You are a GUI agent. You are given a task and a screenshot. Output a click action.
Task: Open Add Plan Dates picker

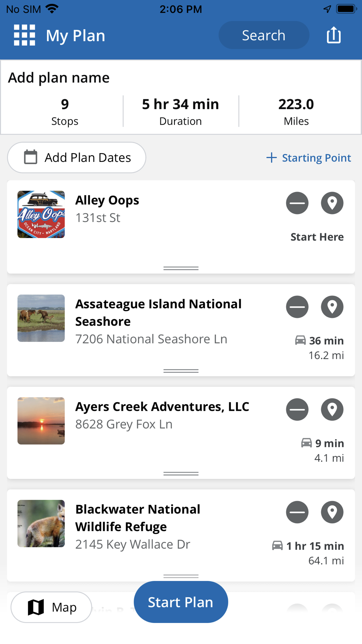pos(77,158)
